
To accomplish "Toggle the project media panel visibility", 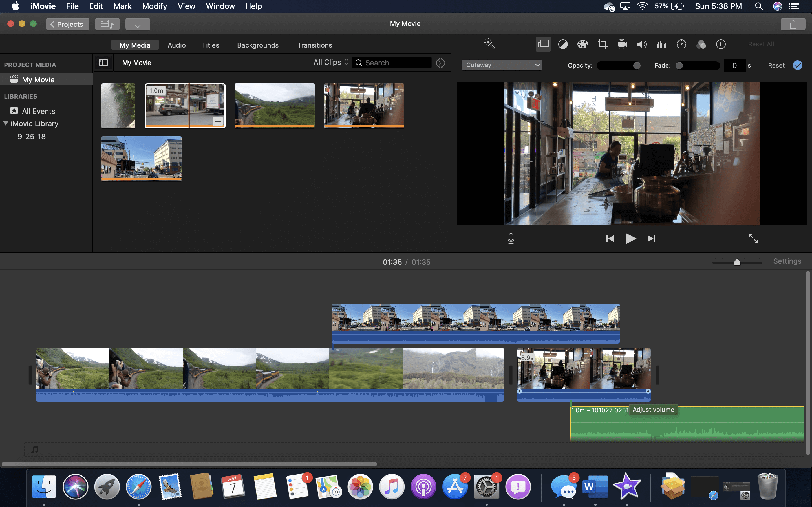I will [103, 63].
